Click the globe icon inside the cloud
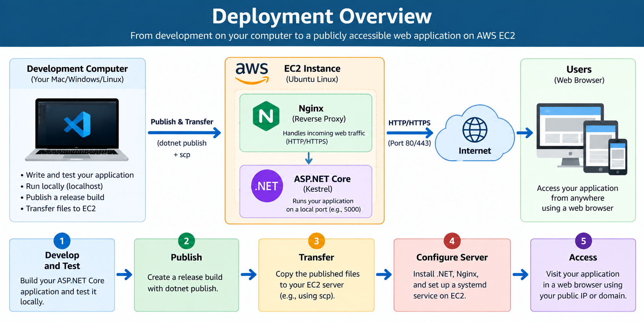 (x=475, y=130)
